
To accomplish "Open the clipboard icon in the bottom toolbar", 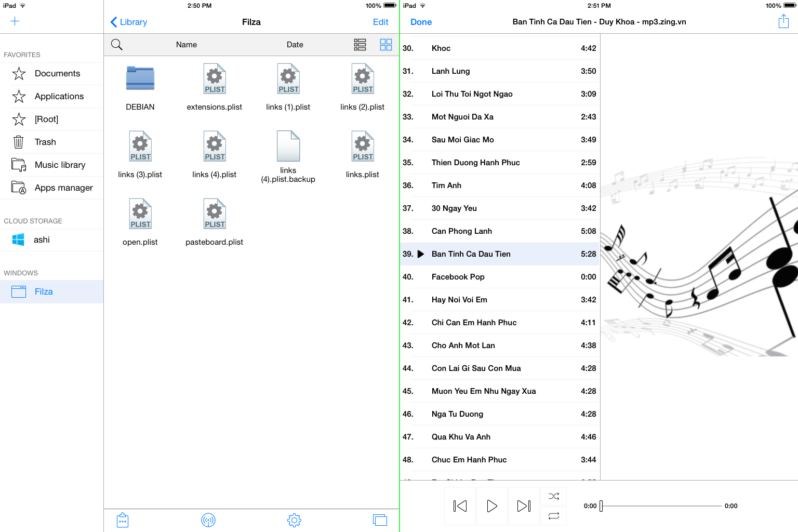I will point(123,520).
